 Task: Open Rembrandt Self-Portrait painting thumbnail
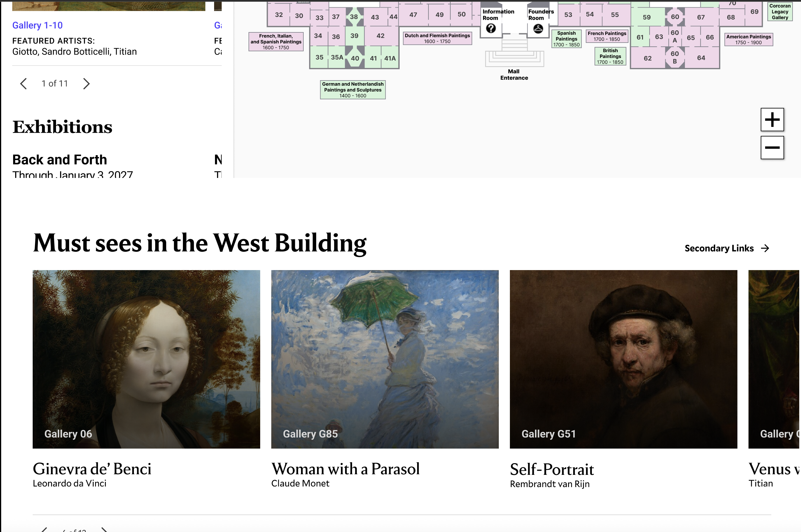(x=623, y=359)
